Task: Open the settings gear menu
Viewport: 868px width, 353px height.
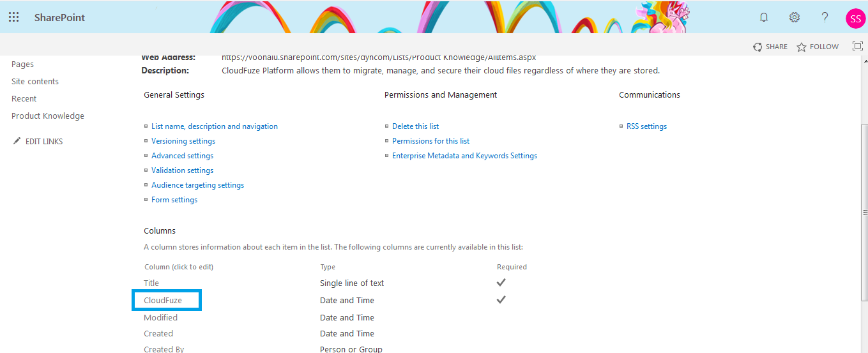Action: [x=795, y=17]
